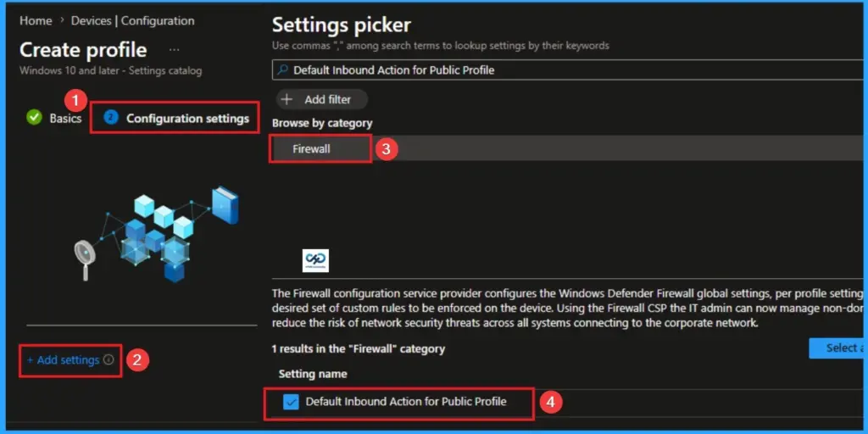Viewport: 868px width, 434px height.
Task: Select the Basics step
Action: click(x=65, y=118)
